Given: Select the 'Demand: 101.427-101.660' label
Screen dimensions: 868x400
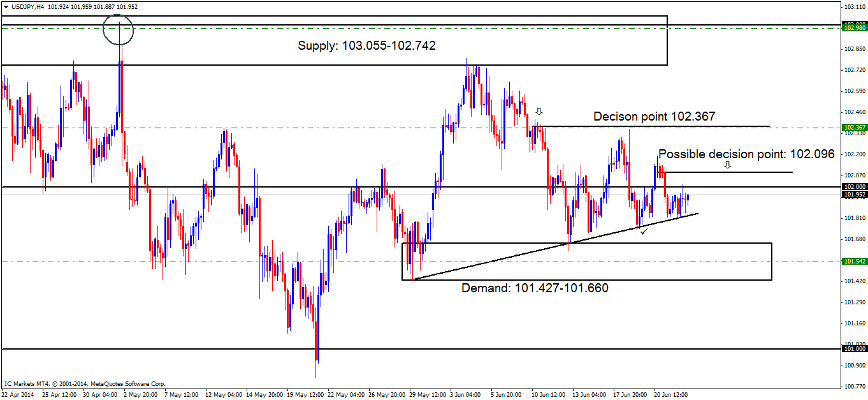Looking at the screenshot, I should tap(535, 288).
